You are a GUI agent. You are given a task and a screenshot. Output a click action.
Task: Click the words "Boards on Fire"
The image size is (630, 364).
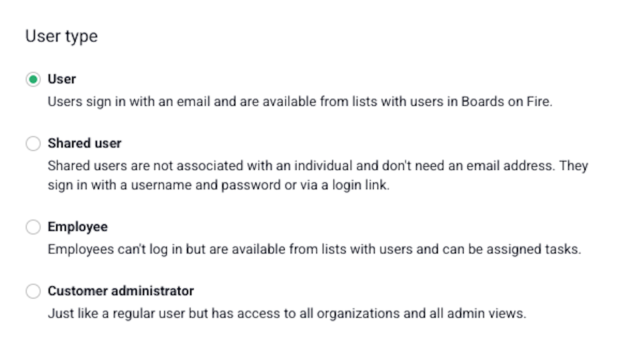(506, 102)
